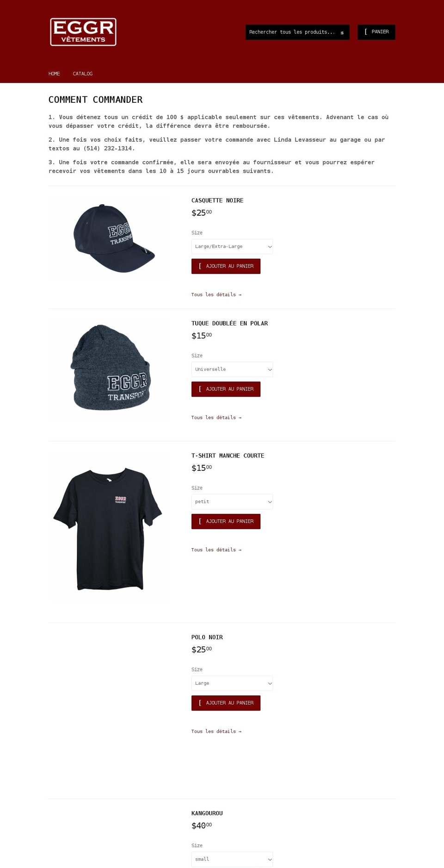444x868 pixels.
Task: Add Polo Noir to cart
Action: tap(226, 703)
